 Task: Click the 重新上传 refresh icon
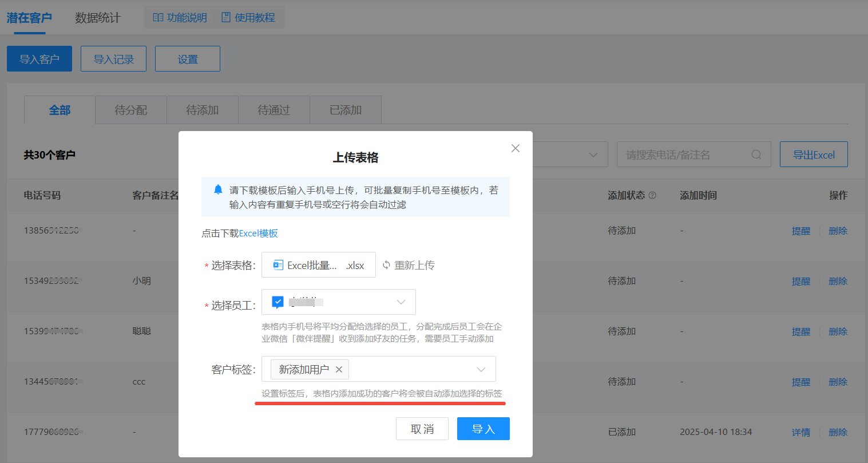coord(387,265)
